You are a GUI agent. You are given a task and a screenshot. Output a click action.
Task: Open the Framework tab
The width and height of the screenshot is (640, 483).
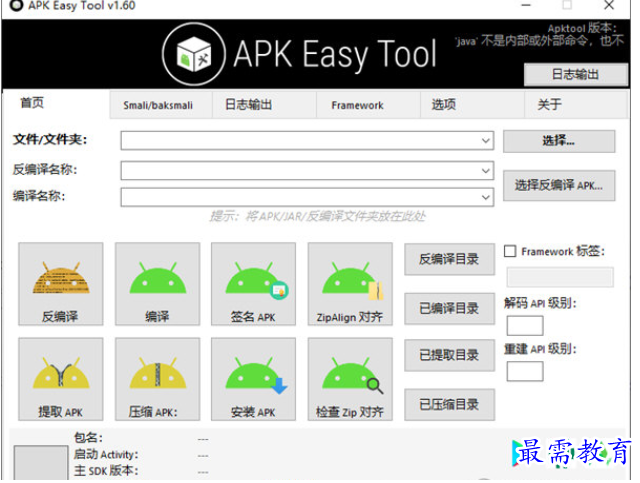[369, 105]
